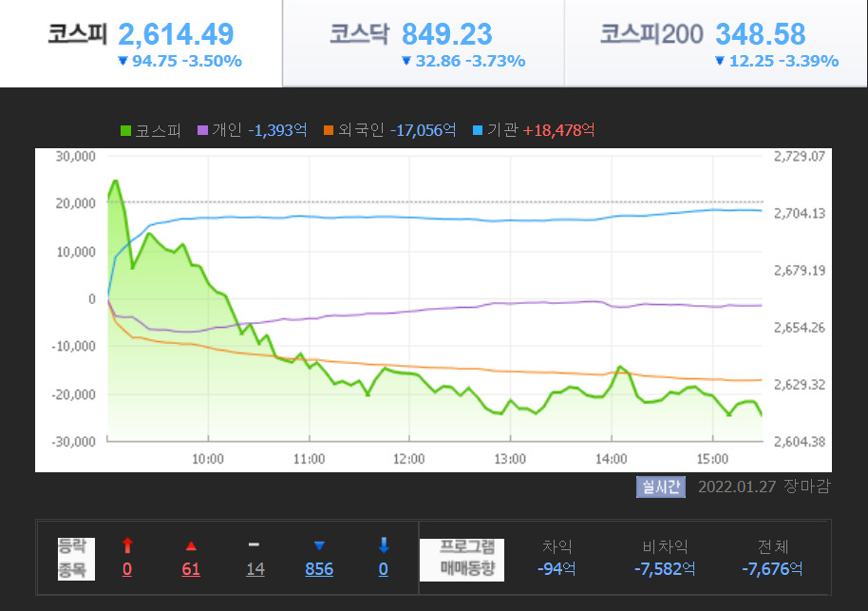Click the 비차익 value -7,582억
The image size is (868, 611).
tap(665, 569)
